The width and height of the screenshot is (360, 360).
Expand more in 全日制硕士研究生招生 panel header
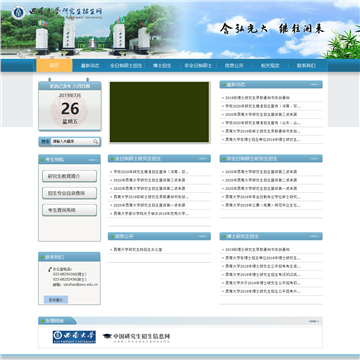pos(203,159)
